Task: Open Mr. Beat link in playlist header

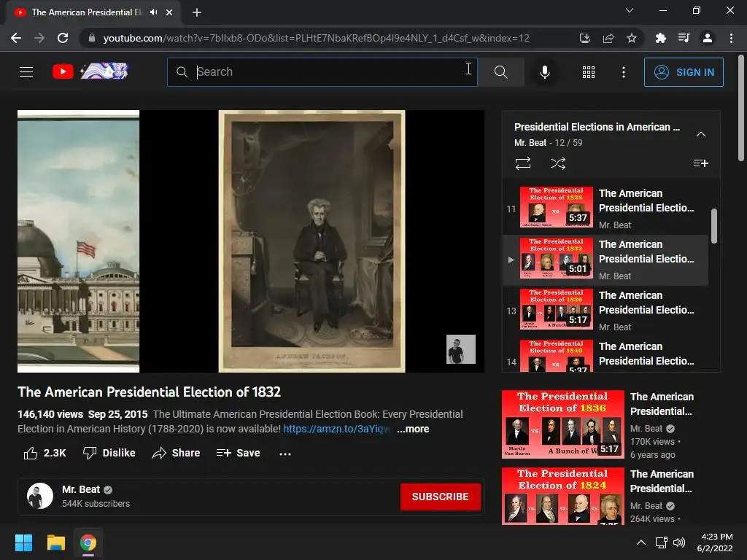Action: coord(530,142)
